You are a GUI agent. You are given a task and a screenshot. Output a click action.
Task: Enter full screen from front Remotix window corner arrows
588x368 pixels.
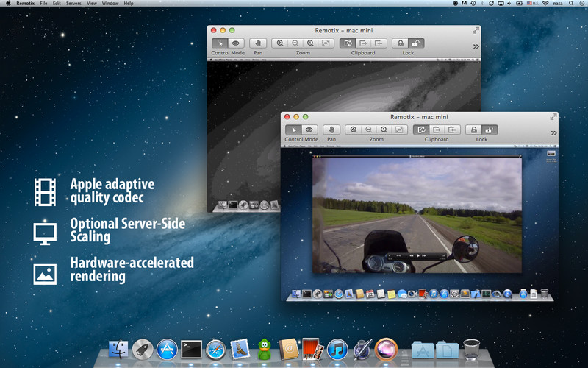pyautogui.click(x=552, y=117)
